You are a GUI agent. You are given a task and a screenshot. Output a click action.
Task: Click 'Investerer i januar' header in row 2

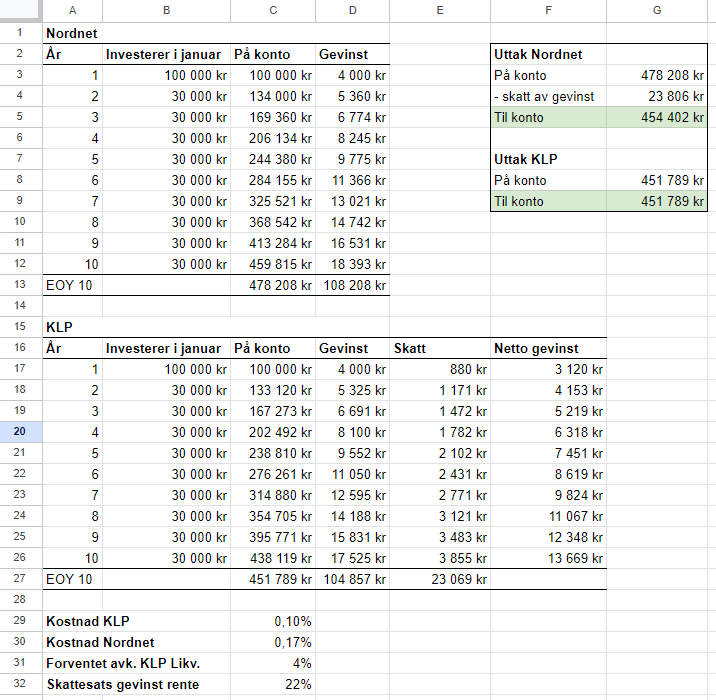point(167,54)
